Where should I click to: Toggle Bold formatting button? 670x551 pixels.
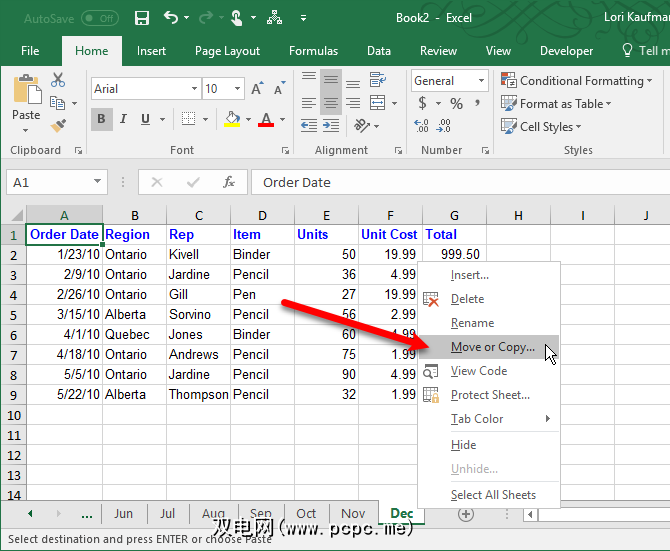tap(101, 120)
